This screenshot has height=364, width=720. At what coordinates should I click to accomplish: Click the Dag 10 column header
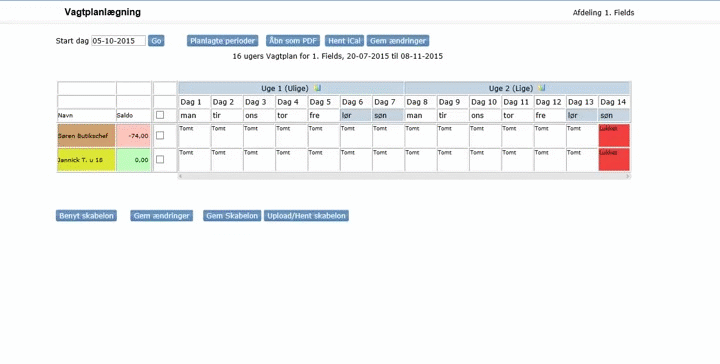(485, 102)
